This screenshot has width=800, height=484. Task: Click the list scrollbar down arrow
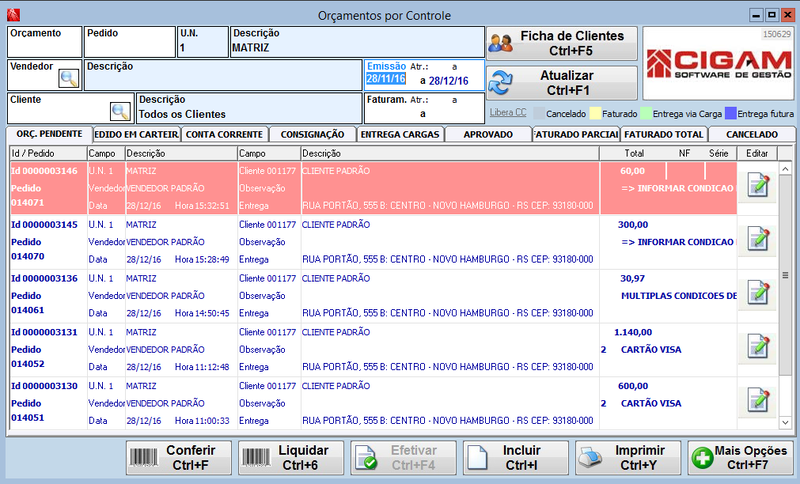coord(785,422)
